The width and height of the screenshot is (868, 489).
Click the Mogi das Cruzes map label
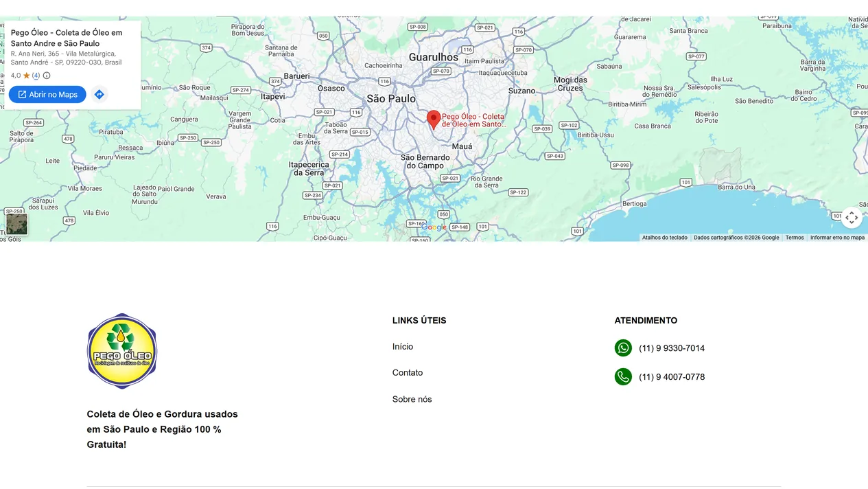(570, 84)
